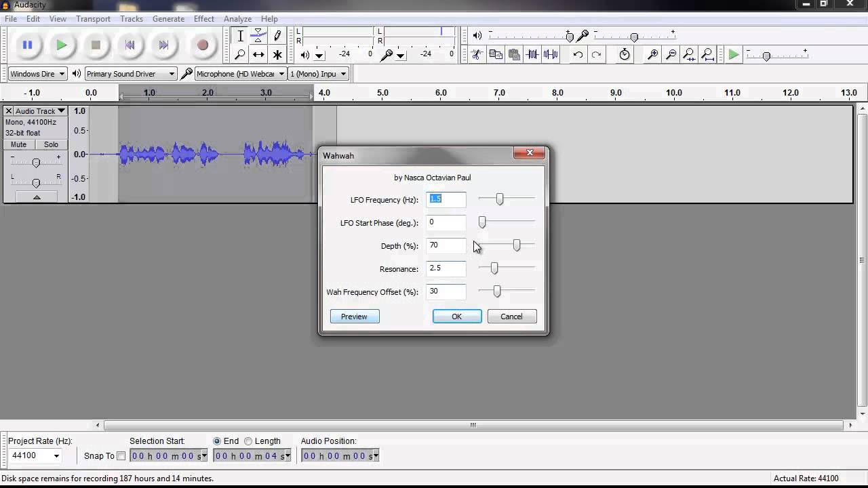Click the Depth value field 70

(x=446, y=245)
